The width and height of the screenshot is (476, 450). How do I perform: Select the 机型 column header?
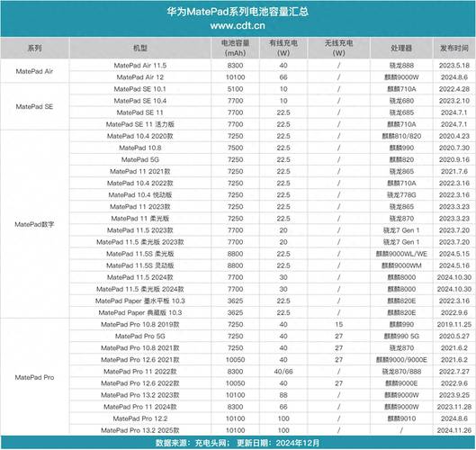(140, 48)
